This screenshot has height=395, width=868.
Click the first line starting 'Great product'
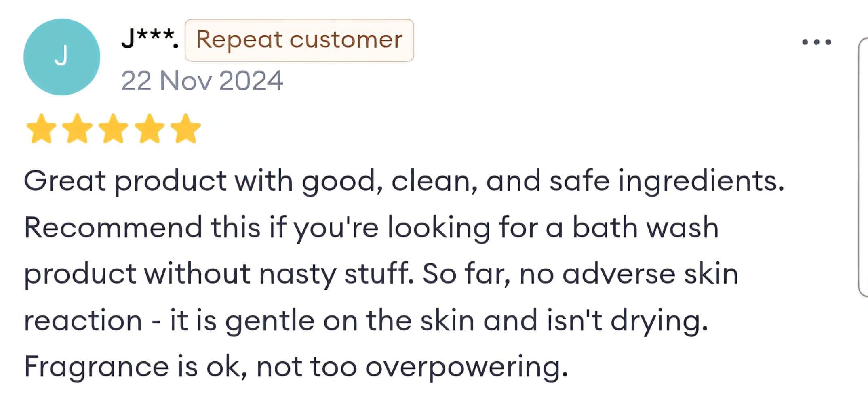[x=404, y=181]
